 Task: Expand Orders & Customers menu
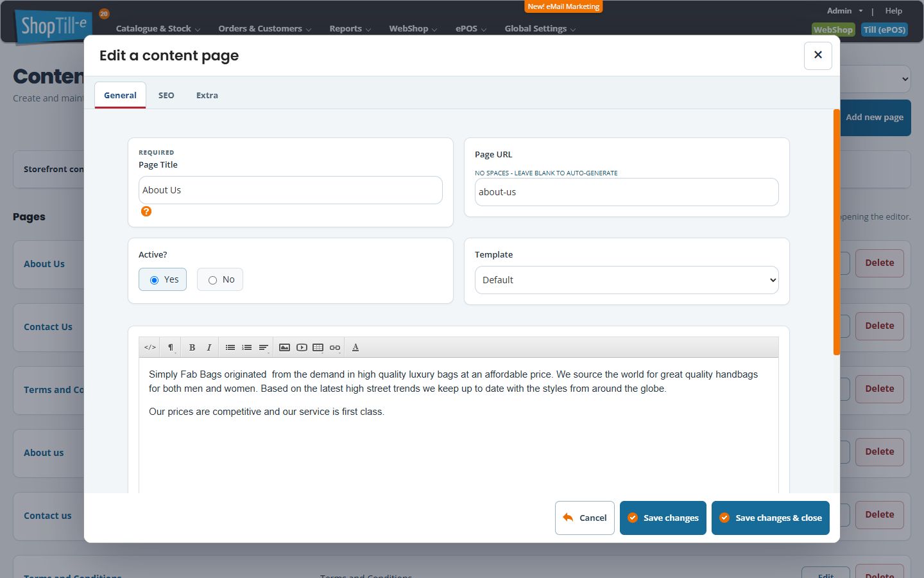[x=264, y=29]
